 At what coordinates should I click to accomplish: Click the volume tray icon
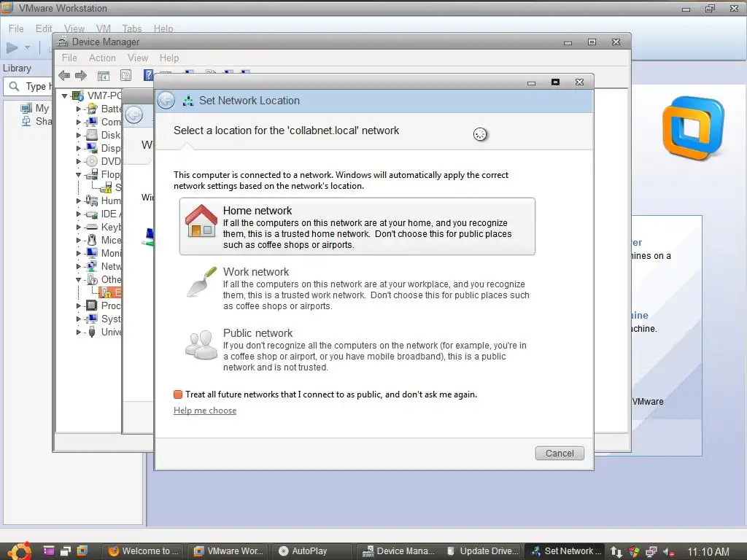[669, 551]
